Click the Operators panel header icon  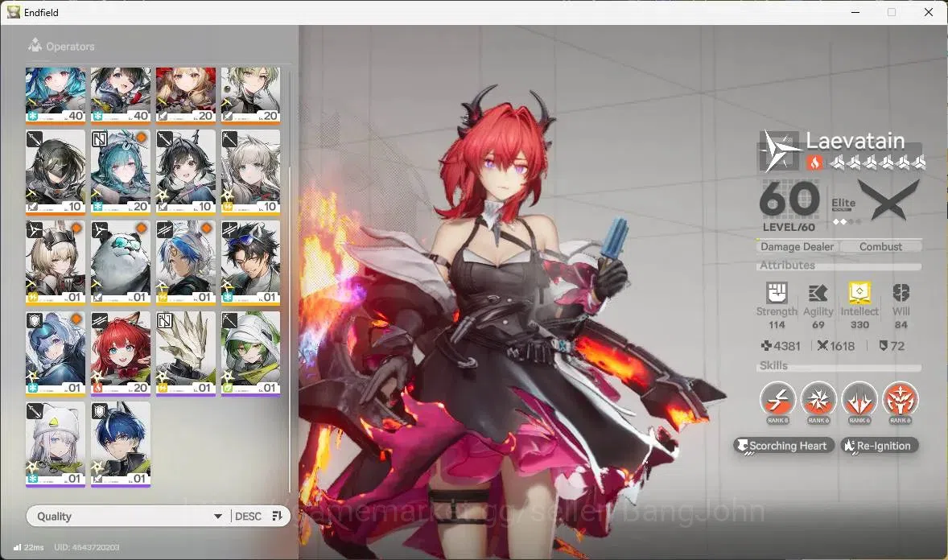(35, 45)
